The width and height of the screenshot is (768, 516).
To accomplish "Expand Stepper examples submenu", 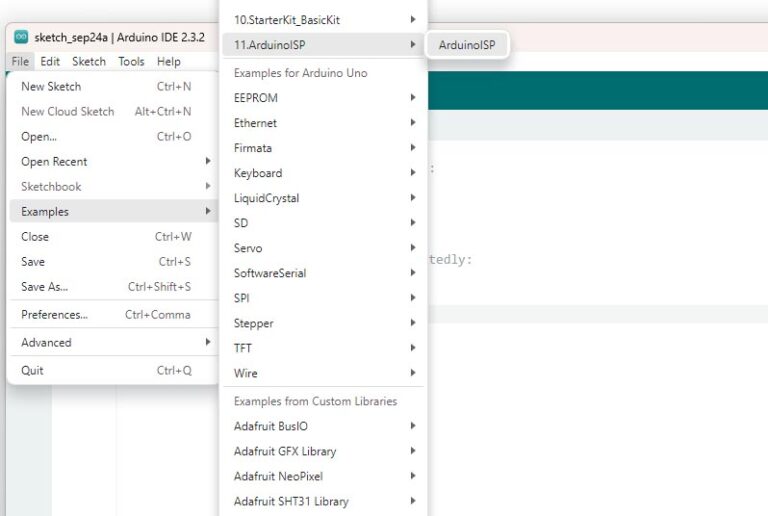I will point(323,323).
